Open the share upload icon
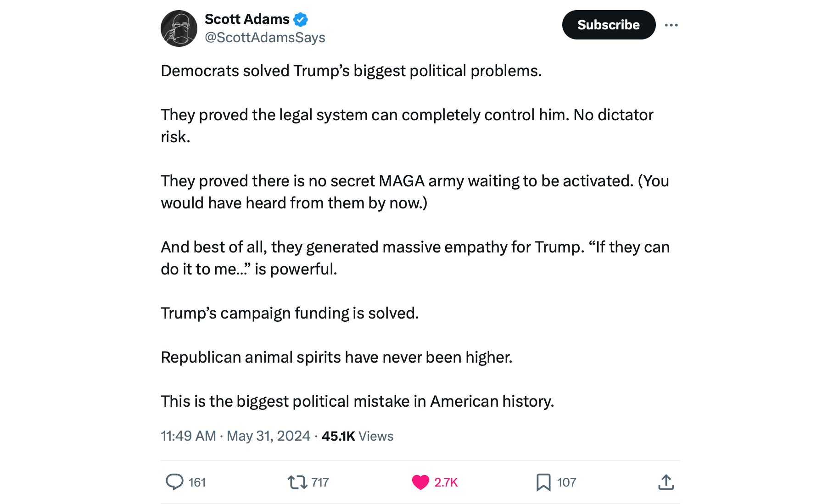Image resolution: width=839 pixels, height=504 pixels. (x=666, y=482)
